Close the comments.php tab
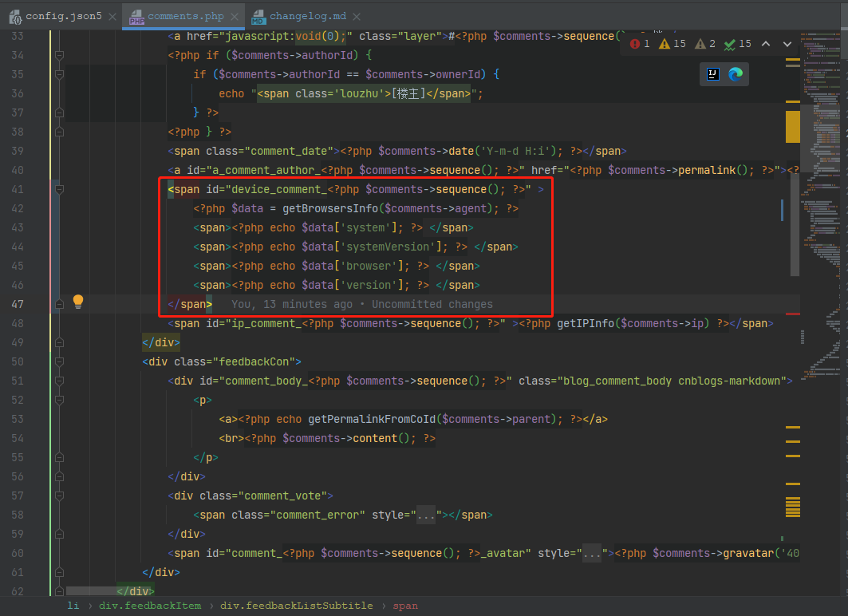The width and height of the screenshot is (848, 616). click(x=235, y=17)
